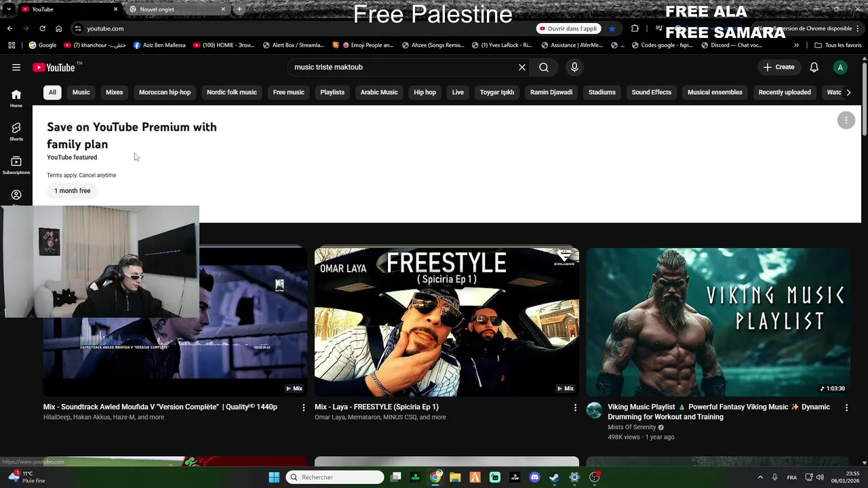Open the tab search dropdown arrow
Screen dimensions: 868x488
[8, 9]
